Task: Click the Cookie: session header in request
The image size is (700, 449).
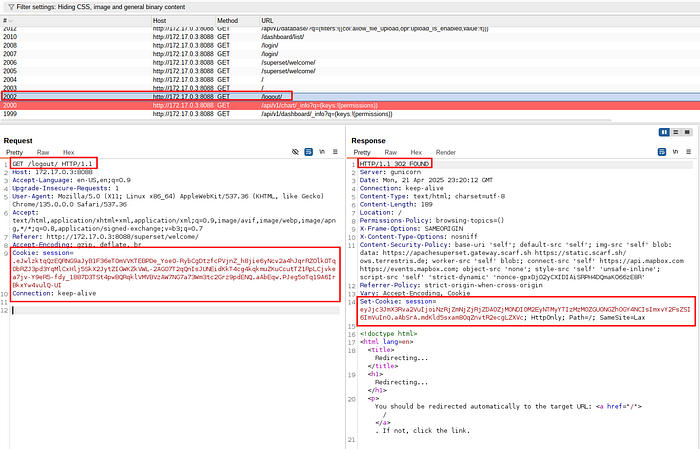Action: pos(174,269)
